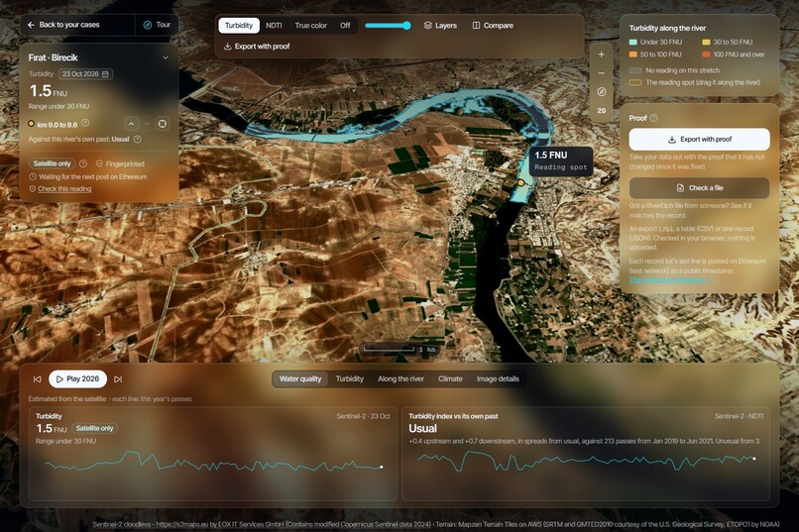Click 'No reading on this stretch' legend entry
Image resolution: width=799 pixels, height=532 pixels.
pos(675,70)
